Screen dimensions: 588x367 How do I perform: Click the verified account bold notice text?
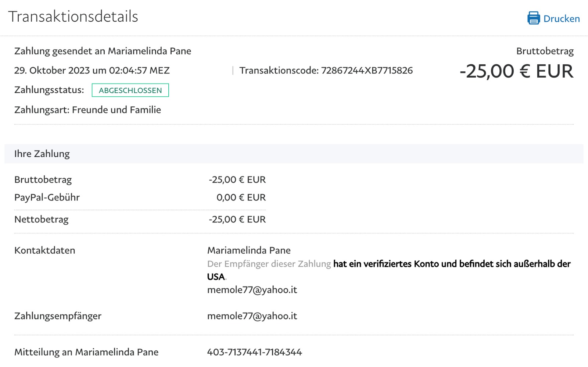click(x=451, y=264)
